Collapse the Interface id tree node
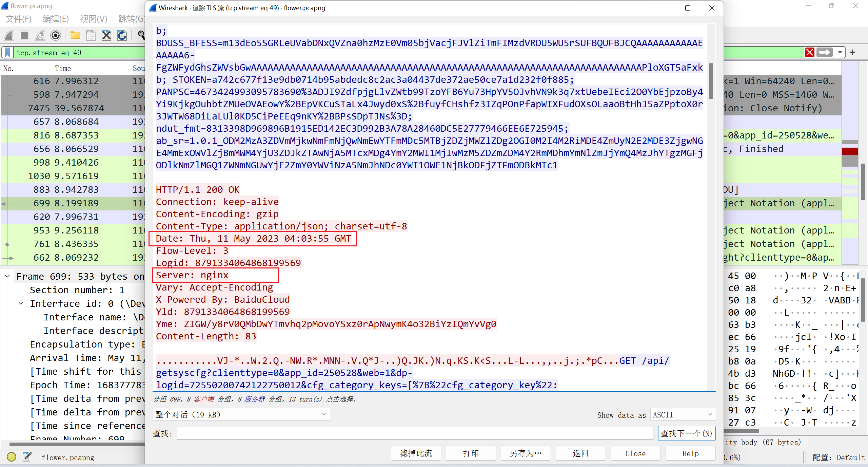The height and width of the screenshot is (467, 868). coord(21,303)
